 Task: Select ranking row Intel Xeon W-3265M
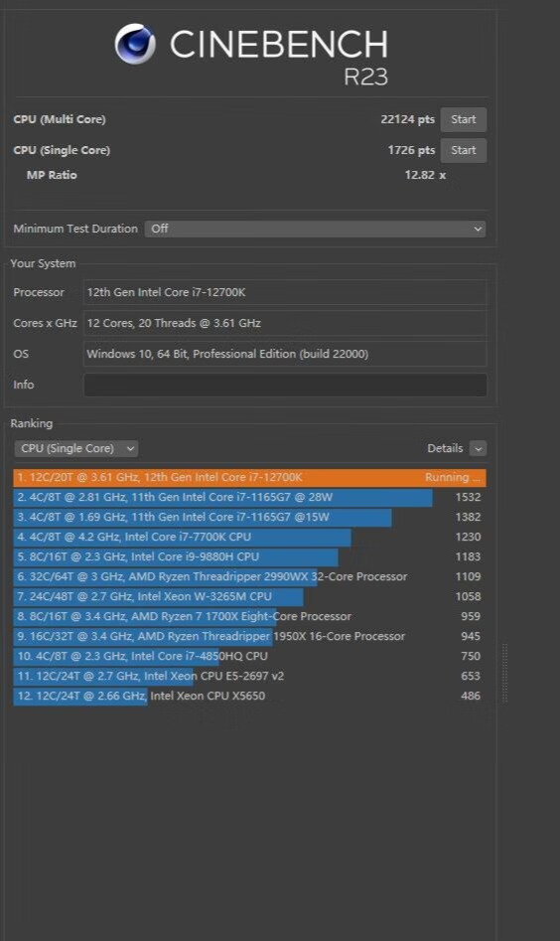pyautogui.click(x=249, y=596)
